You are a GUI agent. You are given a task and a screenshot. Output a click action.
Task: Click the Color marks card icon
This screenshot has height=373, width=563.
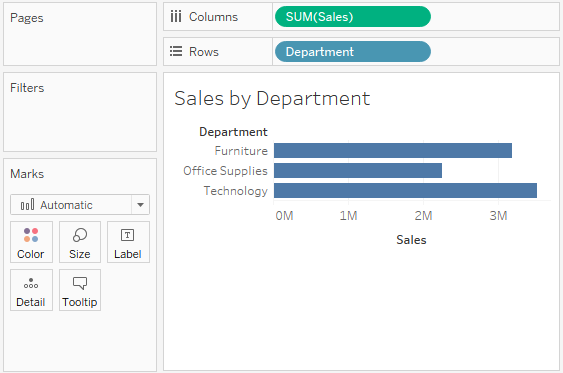click(x=31, y=235)
